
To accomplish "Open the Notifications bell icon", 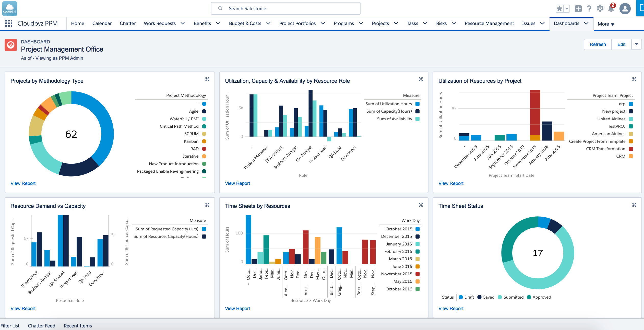I will [611, 8].
